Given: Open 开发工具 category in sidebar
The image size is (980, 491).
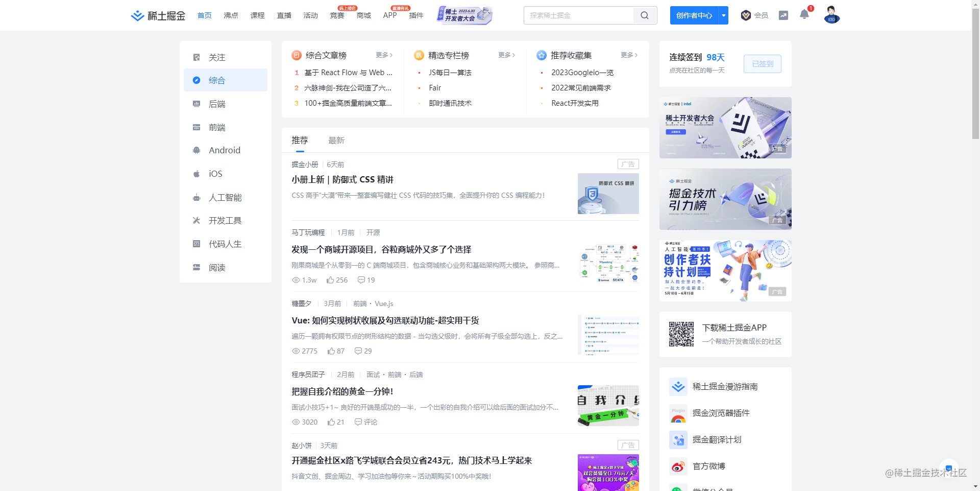Looking at the screenshot, I should coord(226,220).
